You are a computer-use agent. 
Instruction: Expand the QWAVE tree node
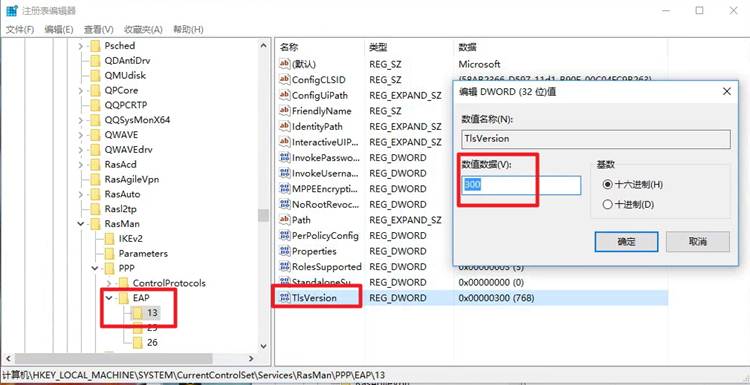pos(80,134)
